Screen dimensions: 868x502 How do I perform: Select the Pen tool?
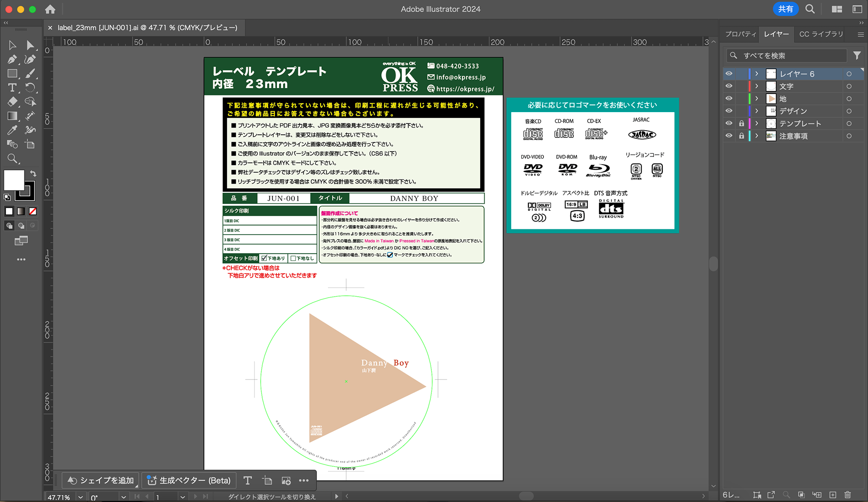12,59
